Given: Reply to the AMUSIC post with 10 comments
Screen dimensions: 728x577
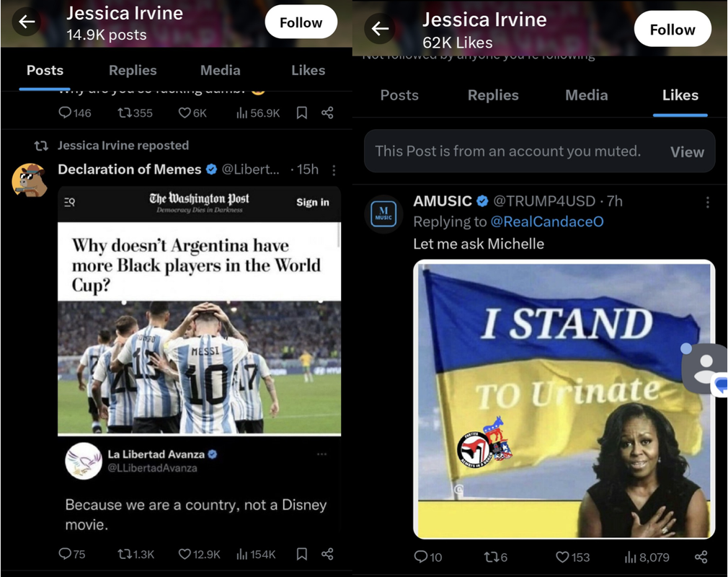Looking at the screenshot, I should pyautogui.click(x=427, y=557).
